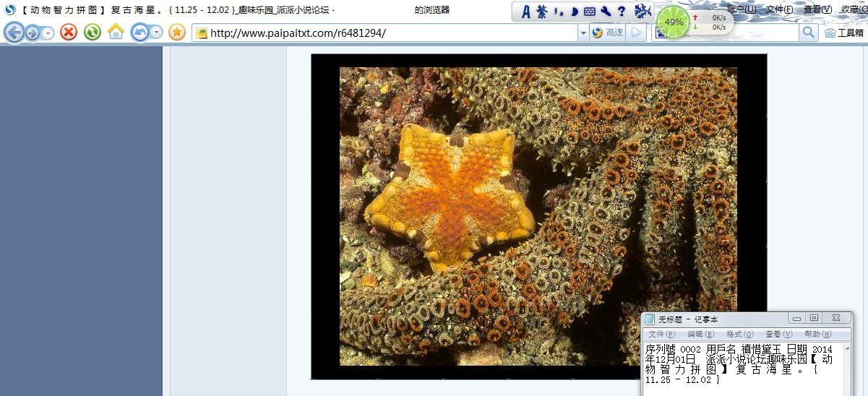
Task: Click the red Stop loading button
Action: 69,32
